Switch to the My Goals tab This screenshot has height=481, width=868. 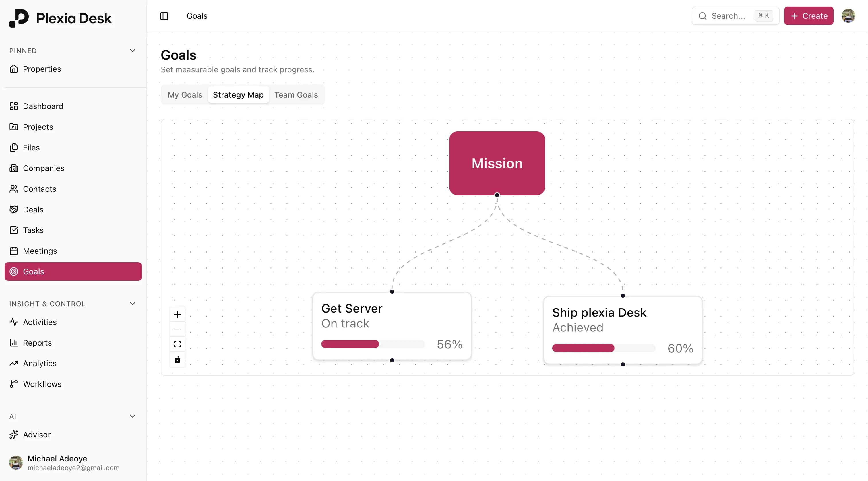[x=185, y=95]
